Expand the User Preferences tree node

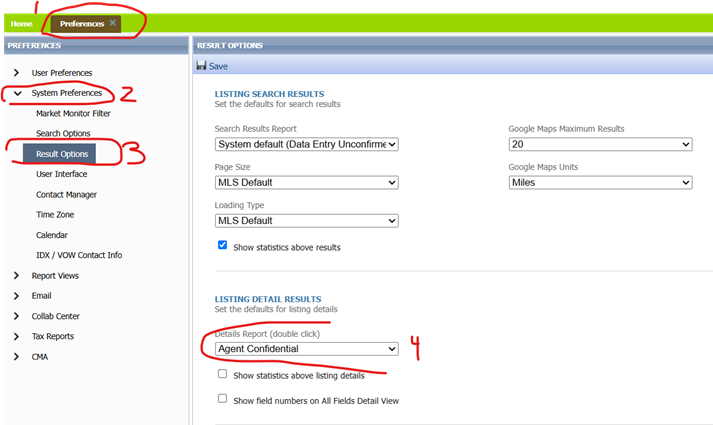click(17, 73)
